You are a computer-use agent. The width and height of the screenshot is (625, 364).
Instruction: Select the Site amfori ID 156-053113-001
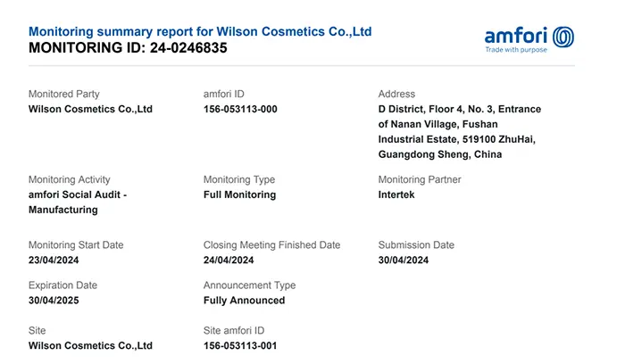240,345
